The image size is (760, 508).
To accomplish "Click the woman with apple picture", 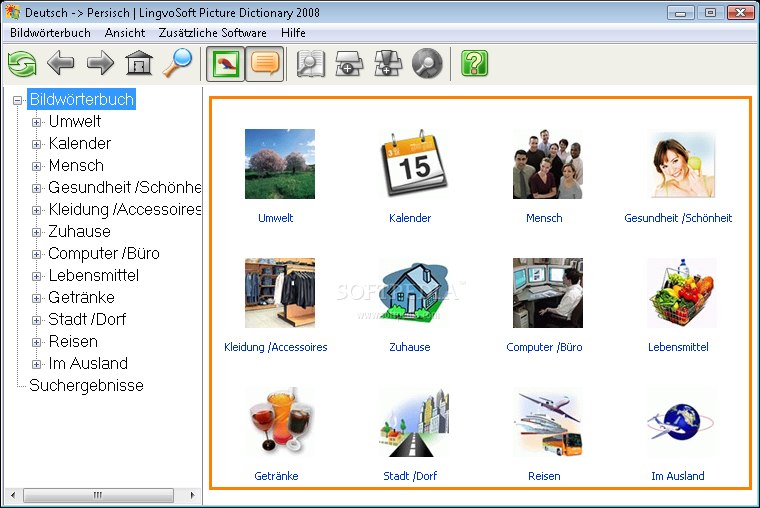I will (682, 164).
